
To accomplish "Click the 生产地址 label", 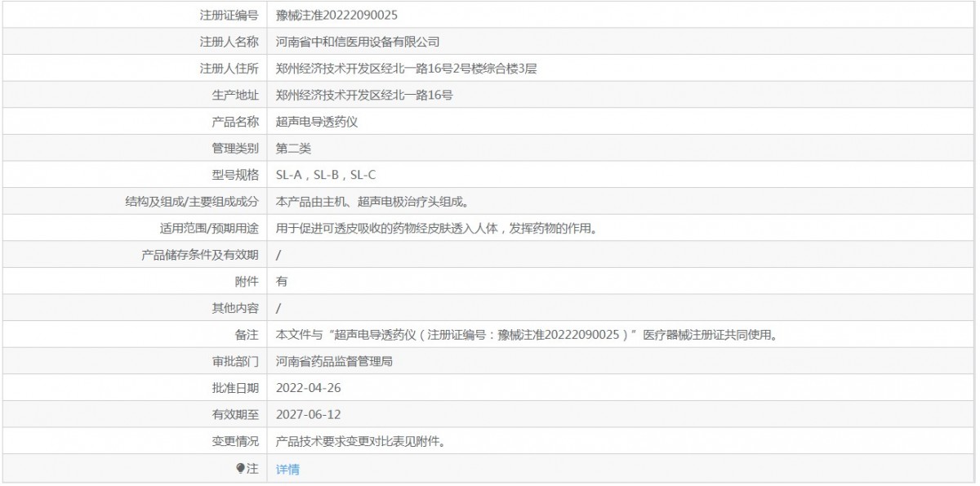I will (234, 95).
